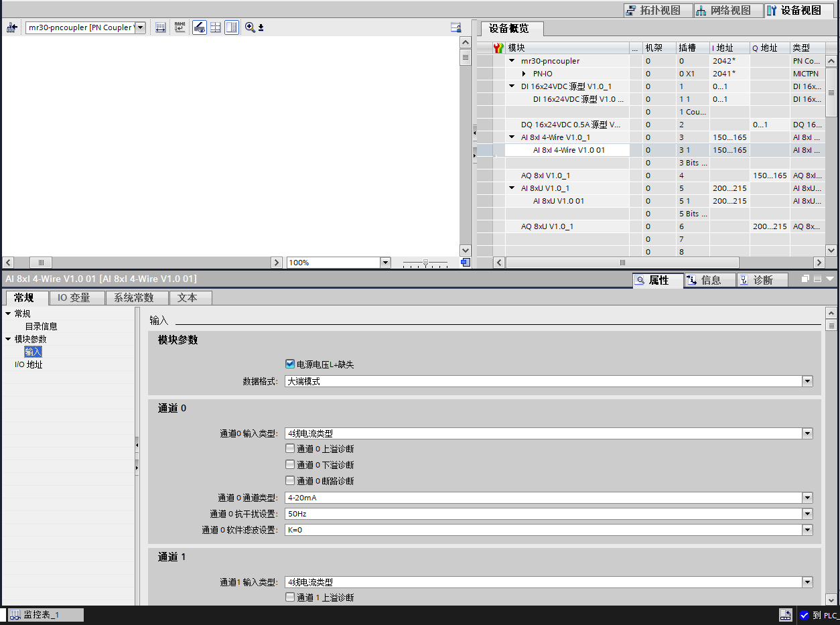Image resolution: width=840 pixels, height=625 pixels.
Task: Enable 通道 0 断路诊断 checkbox
Action: pyautogui.click(x=290, y=481)
